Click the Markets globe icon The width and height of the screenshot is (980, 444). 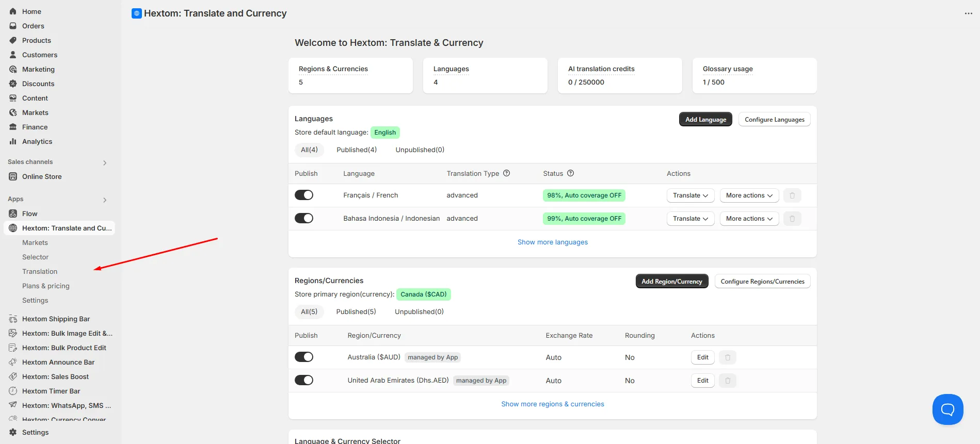[13, 112]
